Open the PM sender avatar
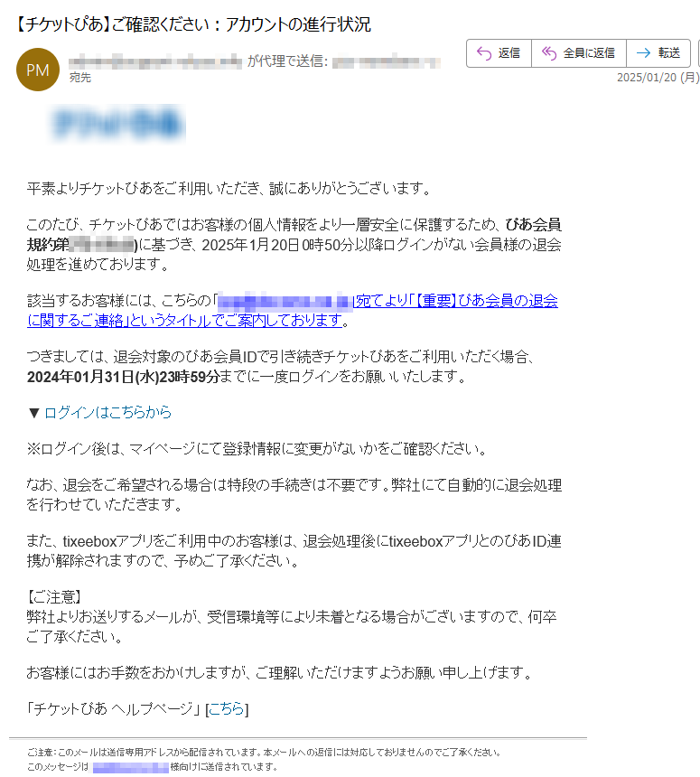700x777 pixels. pyautogui.click(x=38, y=70)
